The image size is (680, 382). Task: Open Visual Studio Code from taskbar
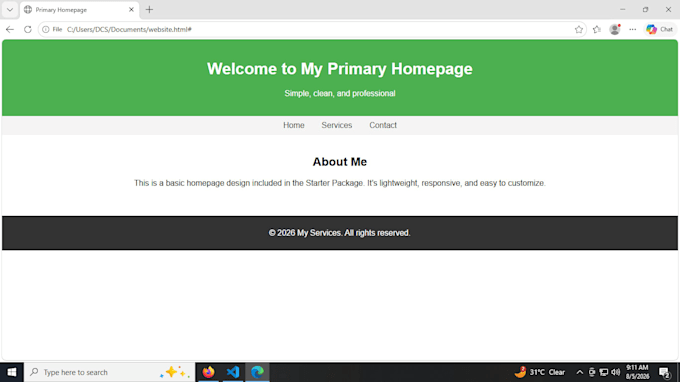tap(233, 372)
